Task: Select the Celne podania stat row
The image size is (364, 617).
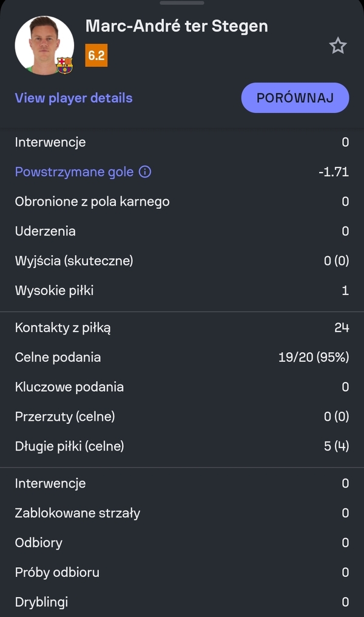Action: pos(182,357)
